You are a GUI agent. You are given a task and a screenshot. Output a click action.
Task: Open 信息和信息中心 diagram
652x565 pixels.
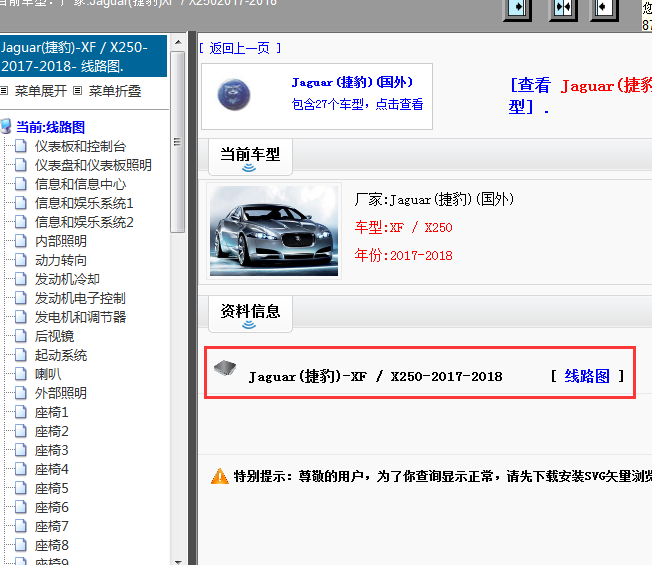pos(80,184)
